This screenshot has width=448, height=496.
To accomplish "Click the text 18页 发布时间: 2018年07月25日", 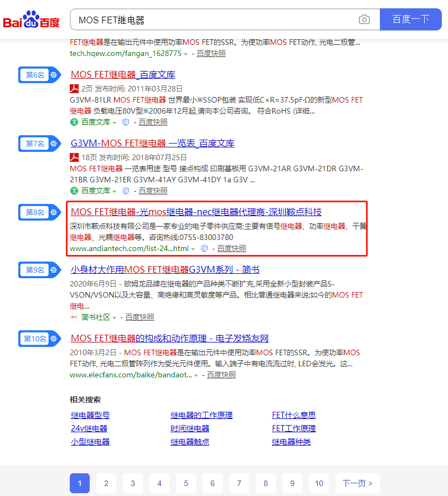I will (x=134, y=157).
